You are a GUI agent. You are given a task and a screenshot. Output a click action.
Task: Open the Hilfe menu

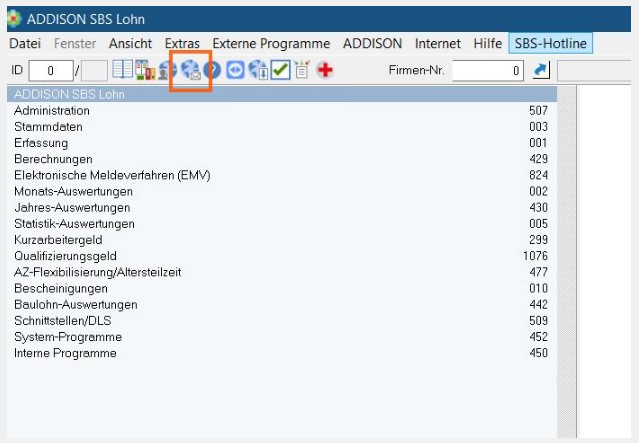(x=487, y=43)
